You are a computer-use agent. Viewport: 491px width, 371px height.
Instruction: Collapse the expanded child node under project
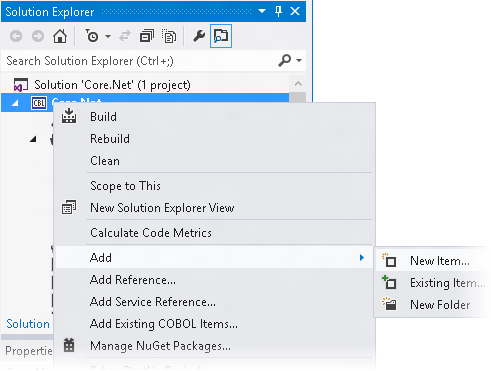click(x=33, y=139)
